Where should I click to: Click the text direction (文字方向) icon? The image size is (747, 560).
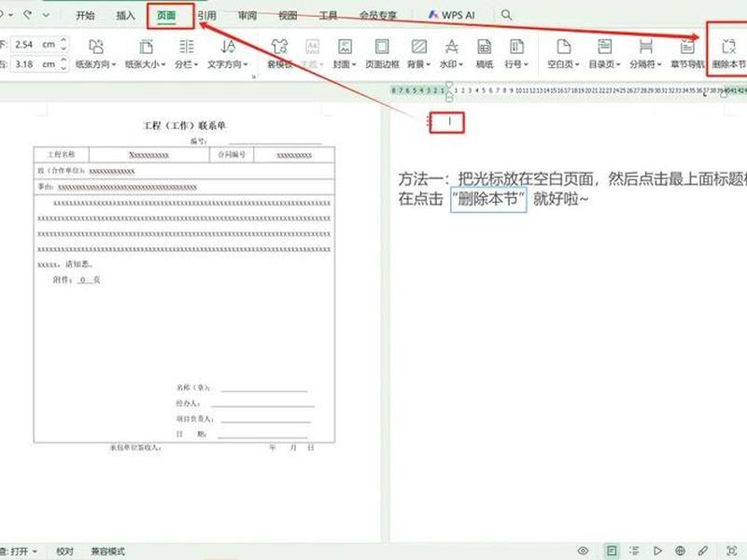[228, 47]
